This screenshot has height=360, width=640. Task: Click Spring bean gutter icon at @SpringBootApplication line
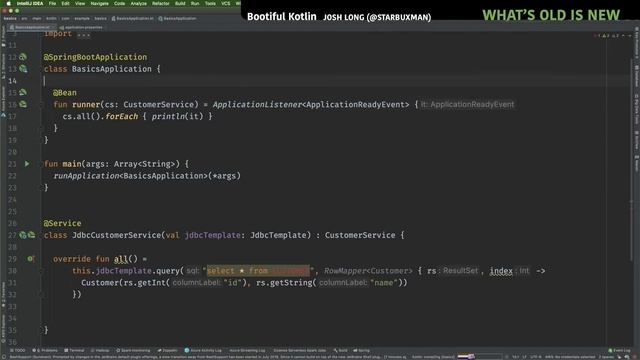click(23, 57)
